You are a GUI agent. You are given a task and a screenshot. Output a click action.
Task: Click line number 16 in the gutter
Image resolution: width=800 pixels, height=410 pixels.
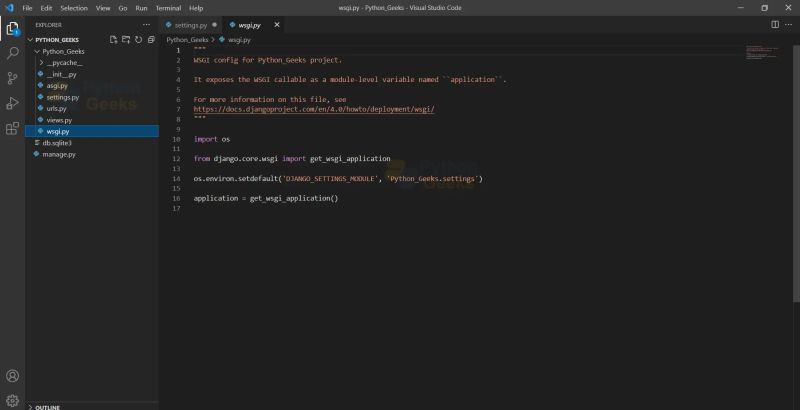tap(176, 198)
